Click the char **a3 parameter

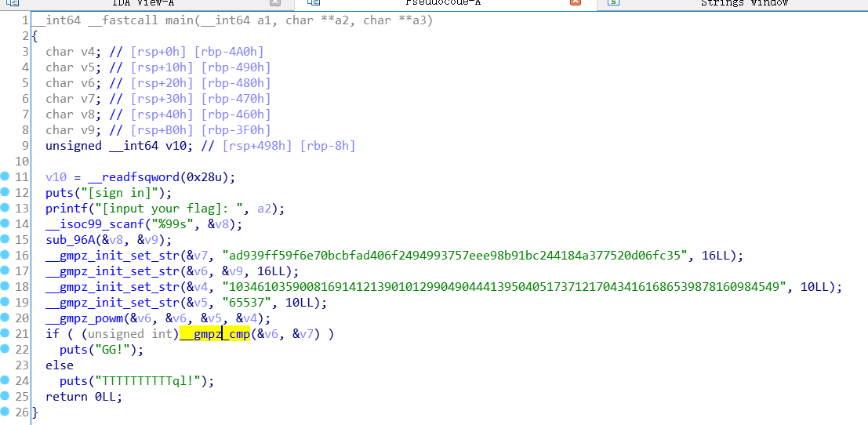coord(394,20)
